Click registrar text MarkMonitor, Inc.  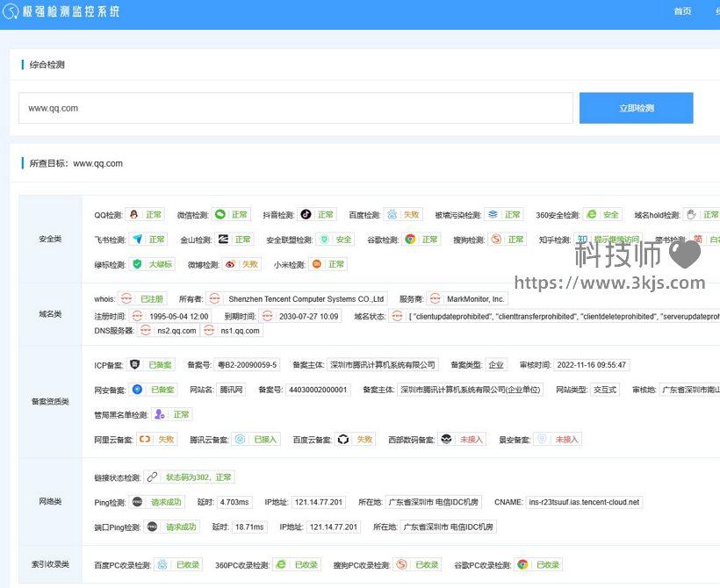click(475, 298)
